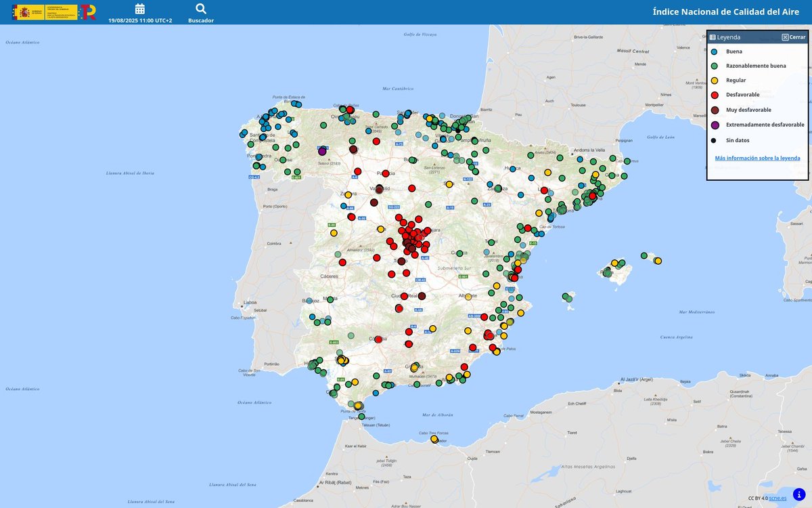Select the Buscador magnifying glass icon
The image size is (812, 508).
click(x=200, y=9)
